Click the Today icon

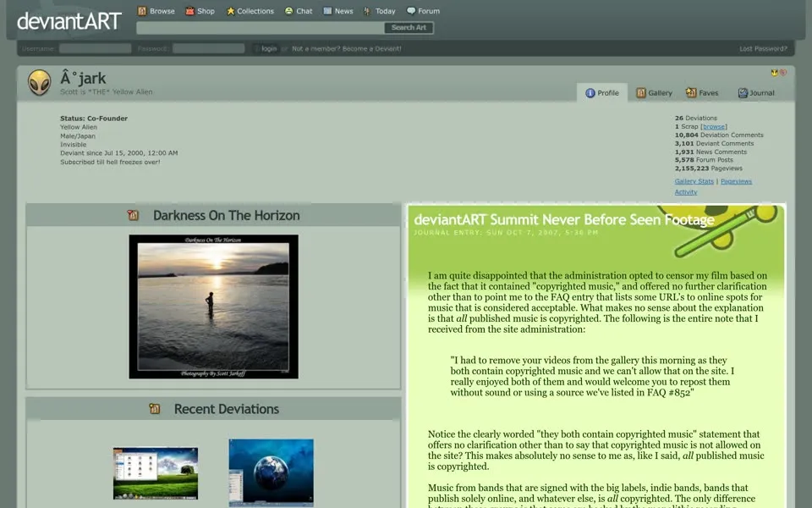(x=367, y=11)
